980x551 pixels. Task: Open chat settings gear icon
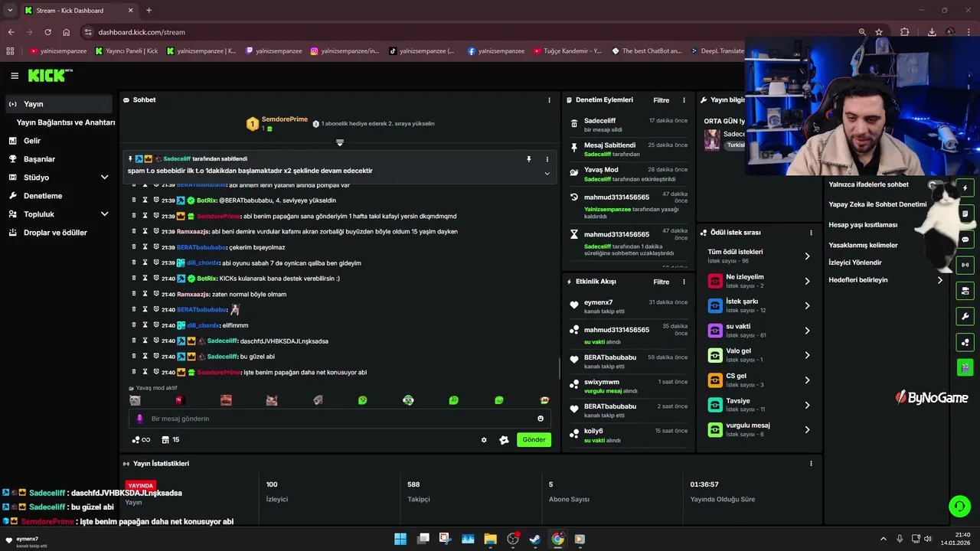point(484,440)
